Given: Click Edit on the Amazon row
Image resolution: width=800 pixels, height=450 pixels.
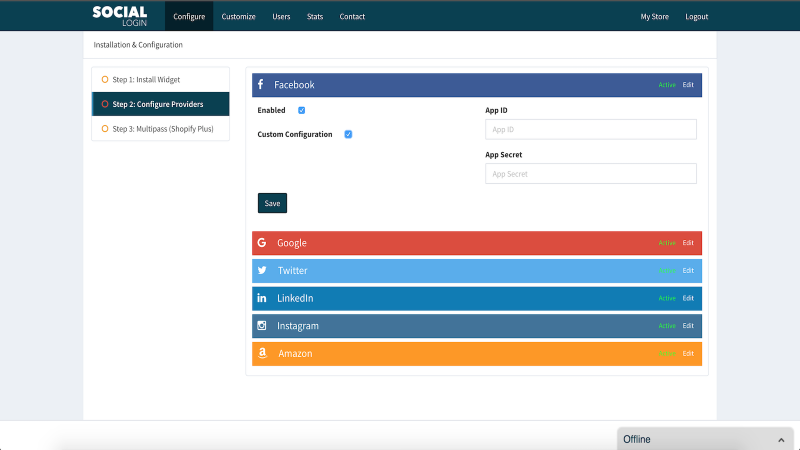Looking at the screenshot, I should click(688, 353).
